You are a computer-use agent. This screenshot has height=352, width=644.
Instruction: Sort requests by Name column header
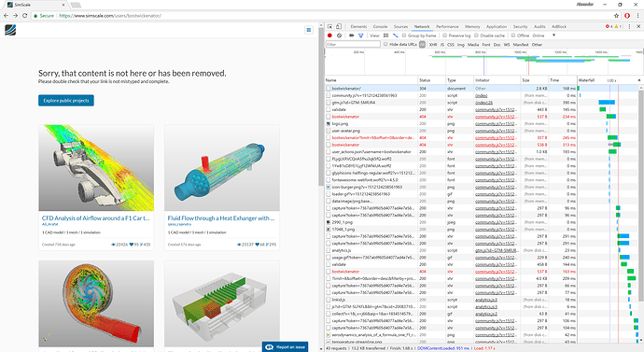pyautogui.click(x=371, y=80)
